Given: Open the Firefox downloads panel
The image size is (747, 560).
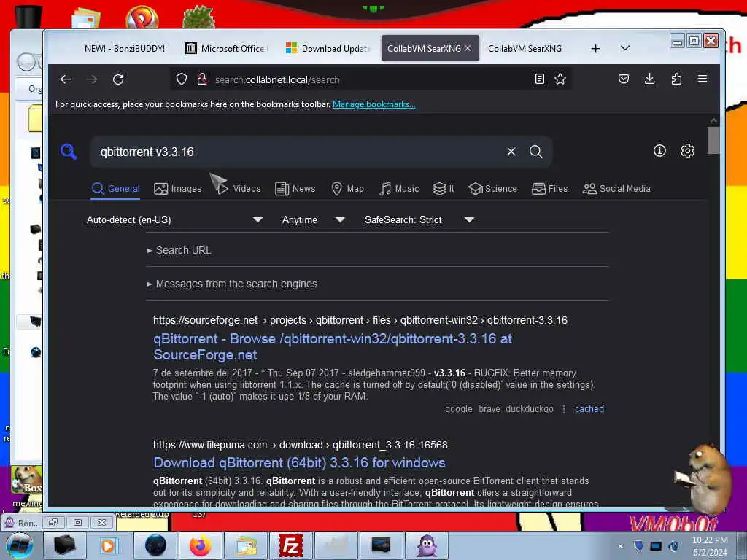Looking at the screenshot, I should (x=650, y=79).
